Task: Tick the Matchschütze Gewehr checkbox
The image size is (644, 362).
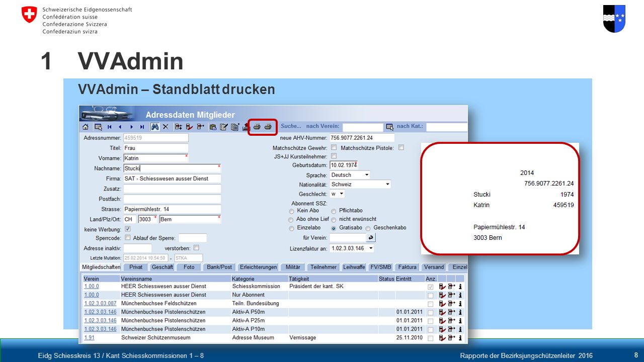Action: [334, 148]
